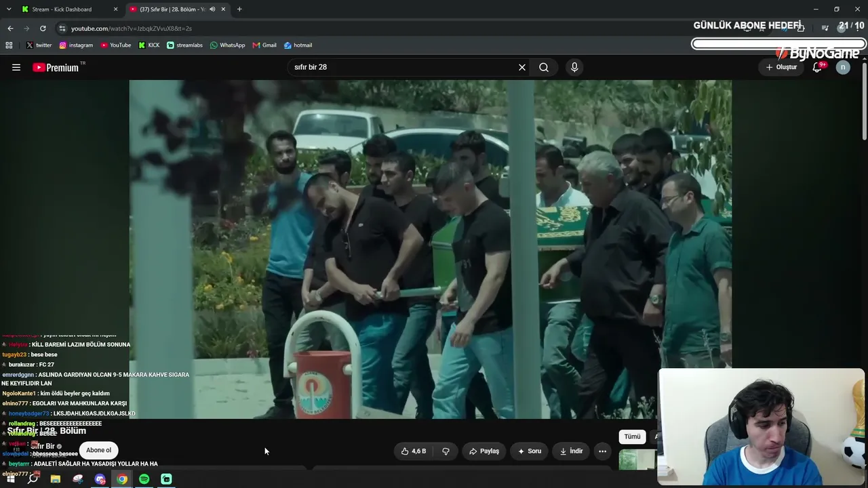Open the streamlabs bookmark
Image resolution: width=868 pixels, height=488 pixels.
pos(184,45)
